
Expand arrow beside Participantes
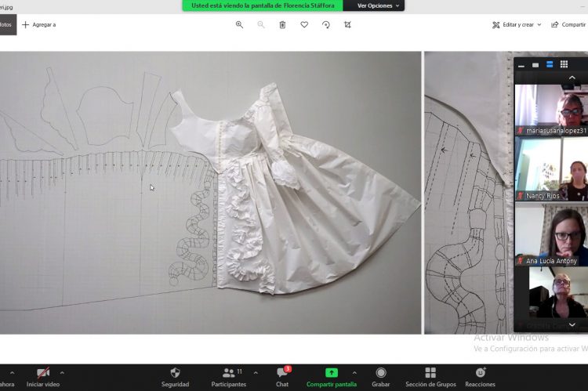tap(256, 372)
